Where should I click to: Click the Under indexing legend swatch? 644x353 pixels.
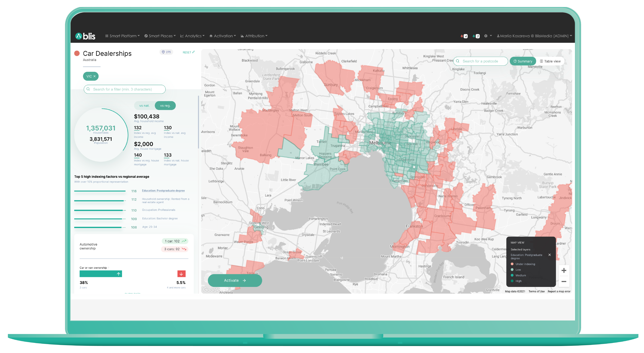tap(512, 264)
